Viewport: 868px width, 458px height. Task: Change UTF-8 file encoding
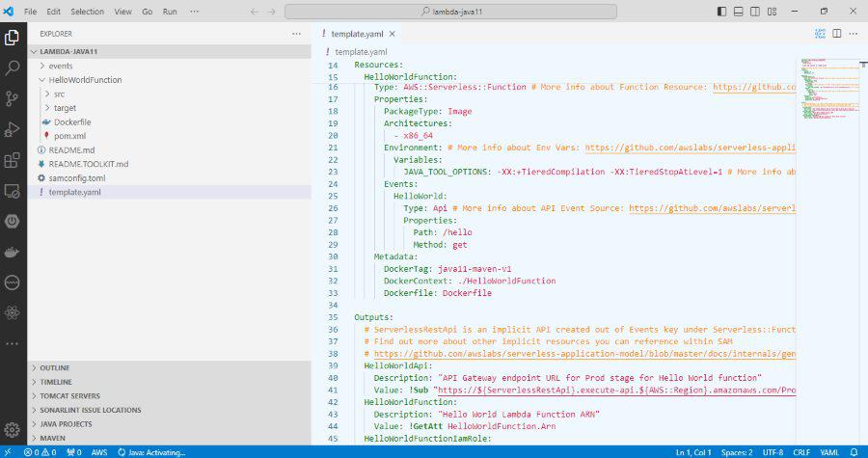773,452
